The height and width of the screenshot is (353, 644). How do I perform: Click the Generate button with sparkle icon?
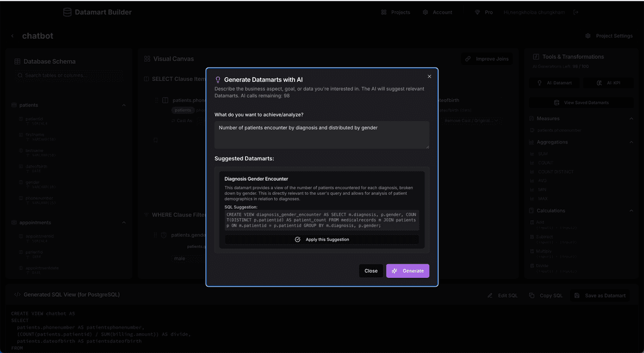pyautogui.click(x=407, y=271)
